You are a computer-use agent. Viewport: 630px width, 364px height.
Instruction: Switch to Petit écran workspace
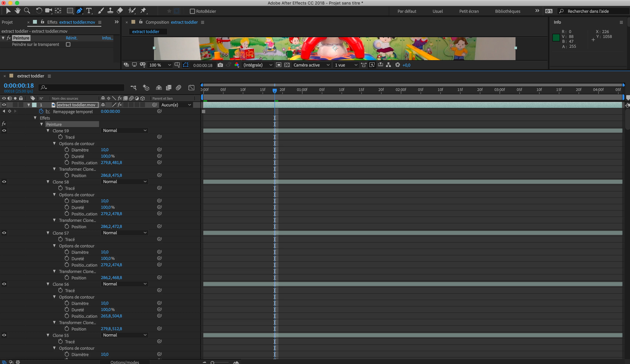(x=469, y=11)
